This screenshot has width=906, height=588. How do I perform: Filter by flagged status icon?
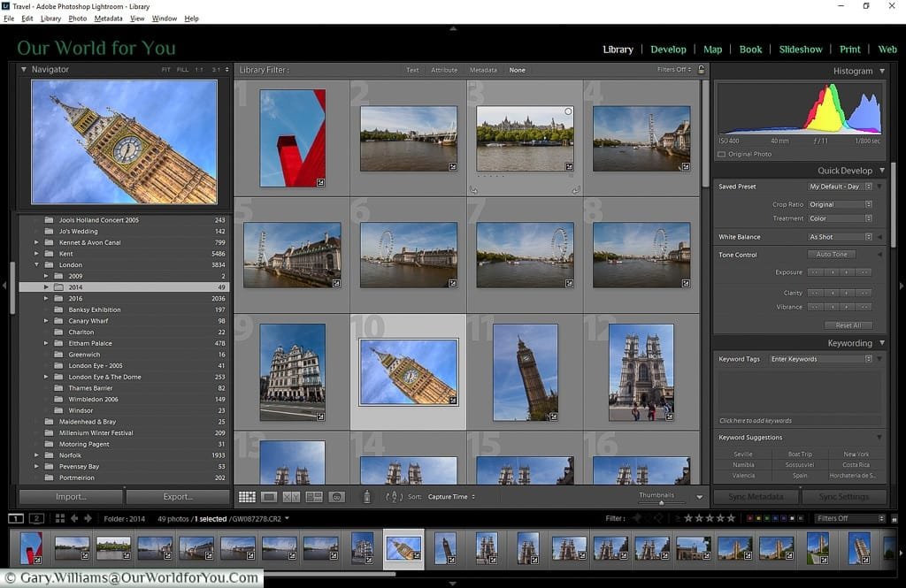[637, 519]
